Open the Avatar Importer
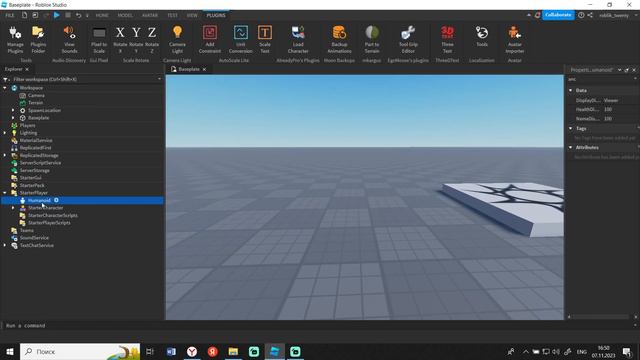The width and height of the screenshot is (640, 360). coord(514,40)
